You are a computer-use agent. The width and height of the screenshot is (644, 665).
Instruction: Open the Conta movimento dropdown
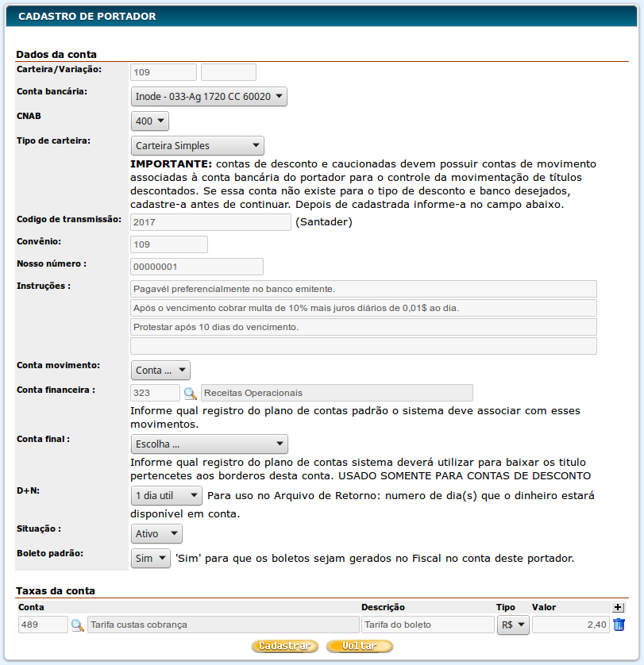tap(160, 370)
